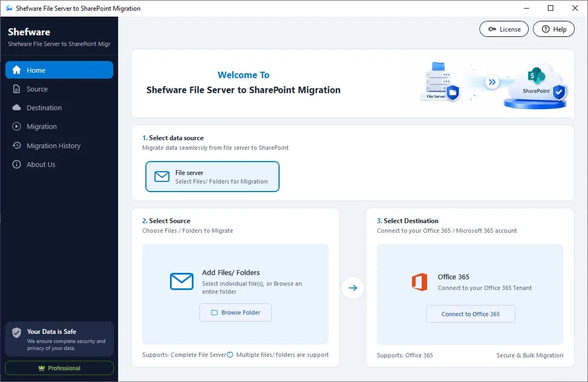The width and height of the screenshot is (588, 382).
Task: Minimize the Shefware window
Action: click(x=527, y=8)
